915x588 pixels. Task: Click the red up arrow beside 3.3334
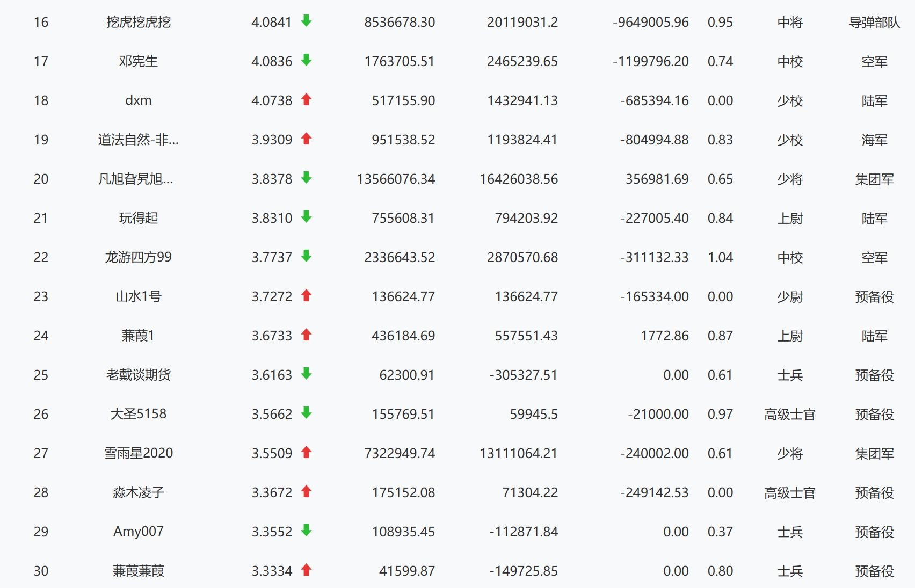pos(306,570)
